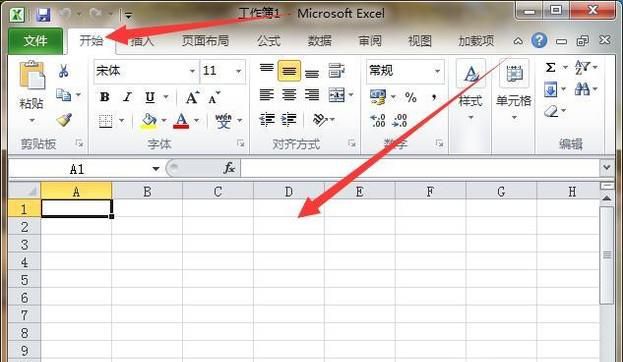The width and height of the screenshot is (623, 362).
Task: Click the Copy icon
Action: click(x=64, y=95)
